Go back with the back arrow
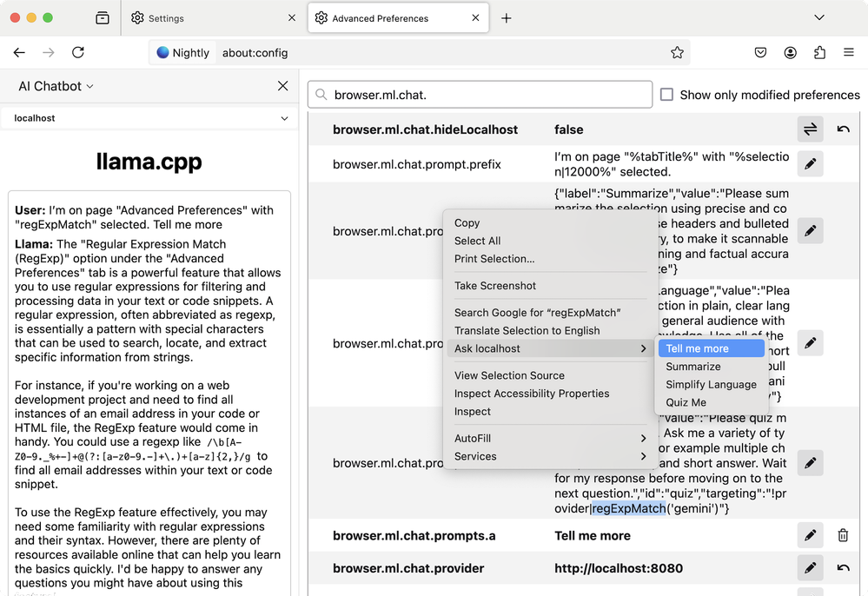This screenshot has width=868, height=596. click(x=19, y=53)
